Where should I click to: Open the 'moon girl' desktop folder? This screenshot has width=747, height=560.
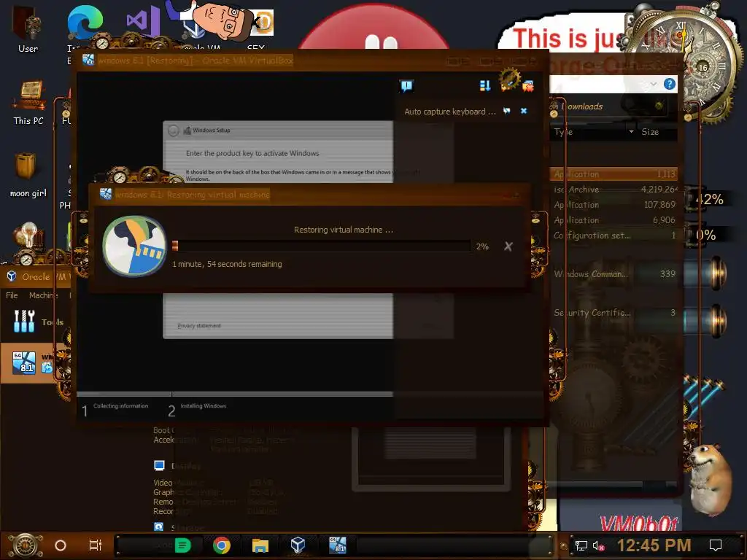pos(28,175)
